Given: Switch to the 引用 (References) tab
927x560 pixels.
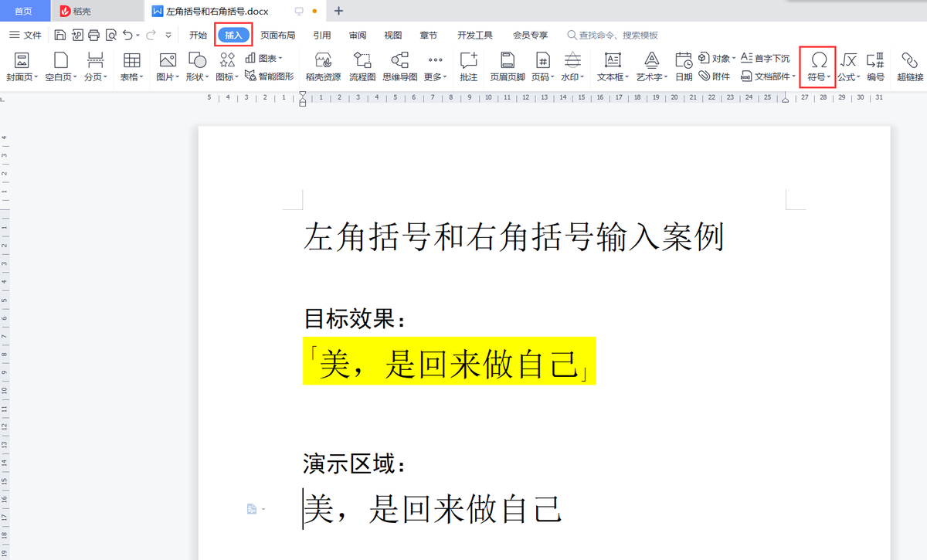Looking at the screenshot, I should click(x=322, y=35).
